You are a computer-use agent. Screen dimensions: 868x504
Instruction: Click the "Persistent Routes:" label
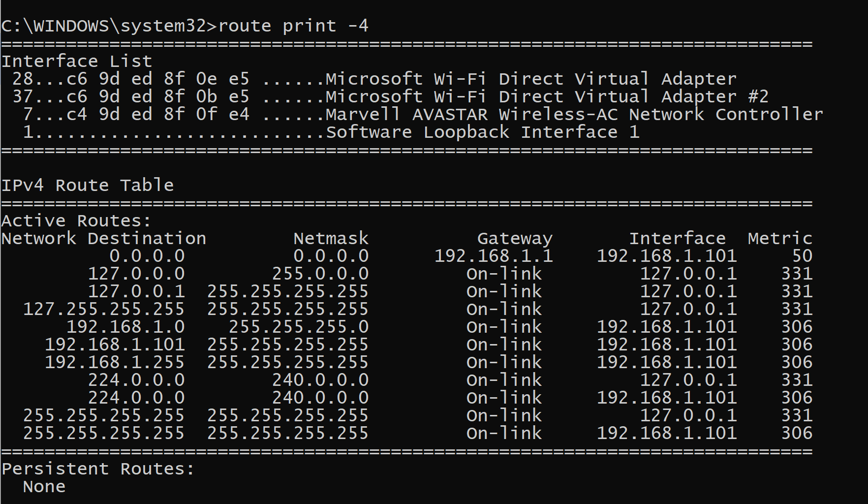tap(98, 469)
